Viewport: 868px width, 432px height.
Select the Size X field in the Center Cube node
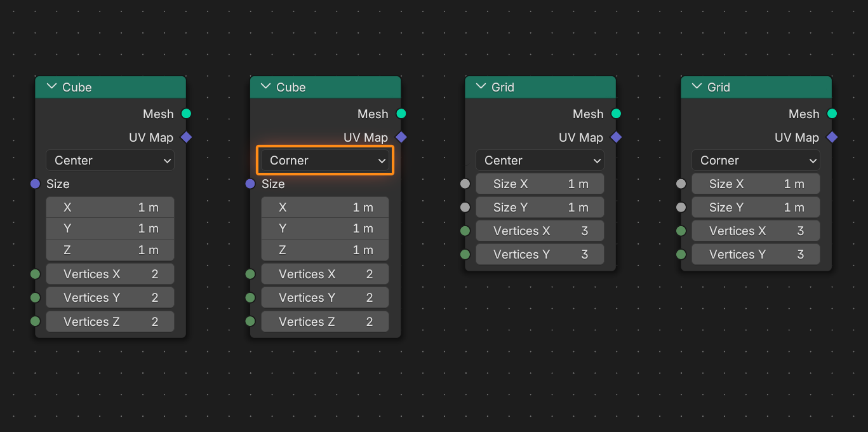coord(110,208)
